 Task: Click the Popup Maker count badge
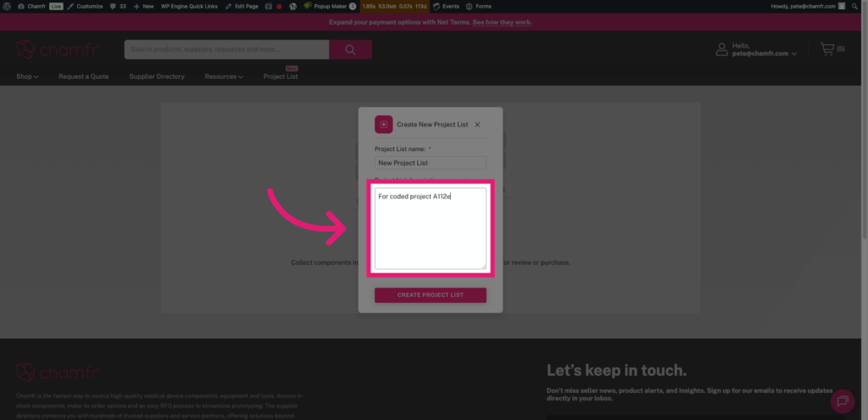(353, 6)
